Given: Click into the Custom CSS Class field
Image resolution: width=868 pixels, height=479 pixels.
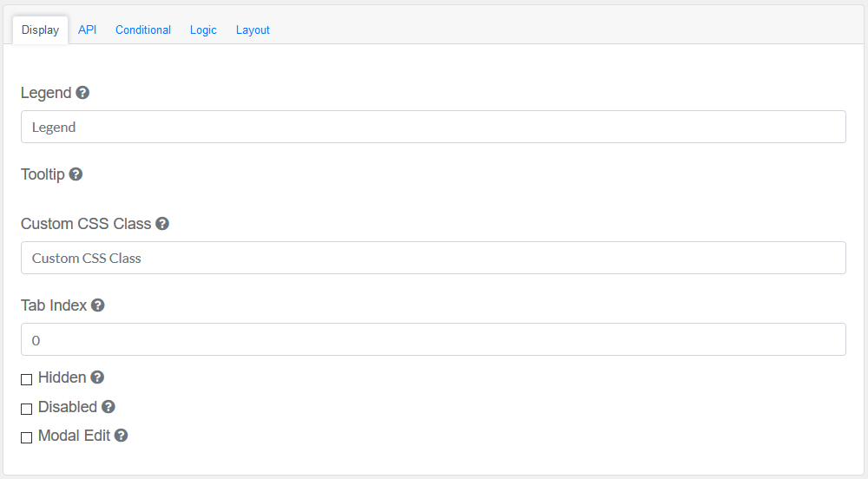Looking at the screenshot, I should (x=433, y=258).
